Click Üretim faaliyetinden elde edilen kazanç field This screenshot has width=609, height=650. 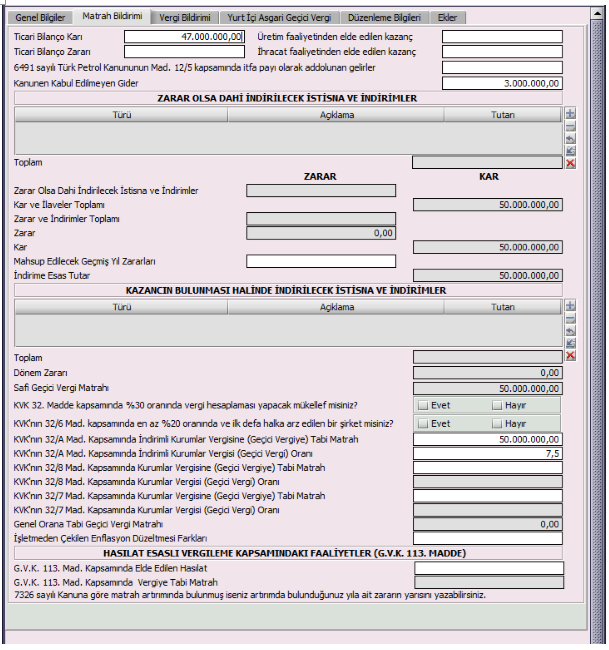[502, 37]
